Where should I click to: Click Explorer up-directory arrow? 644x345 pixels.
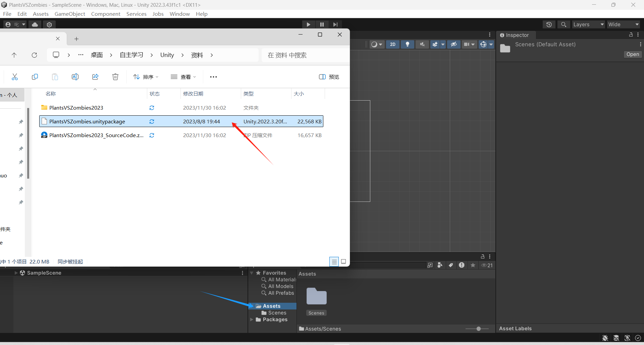[x=14, y=55]
